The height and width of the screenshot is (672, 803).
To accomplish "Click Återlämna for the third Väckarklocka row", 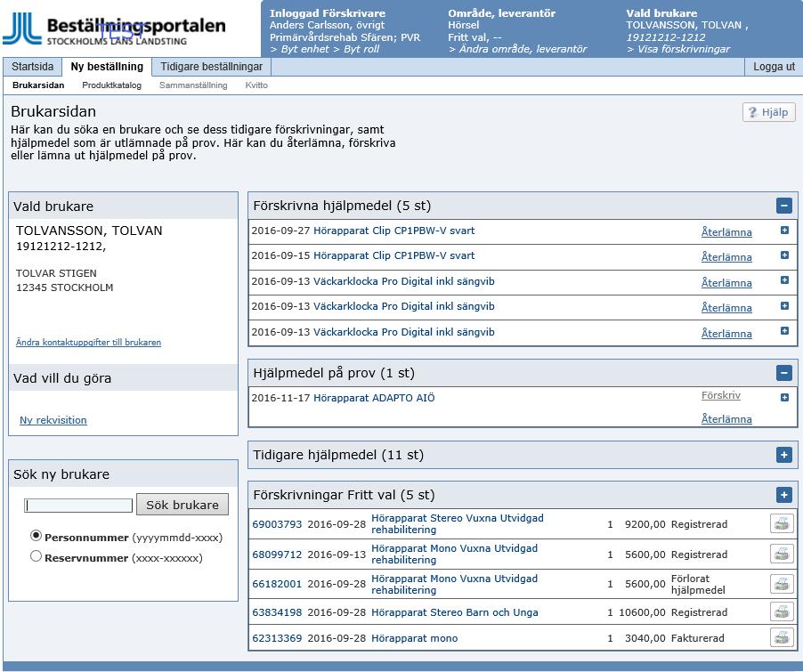I will (726, 334).
